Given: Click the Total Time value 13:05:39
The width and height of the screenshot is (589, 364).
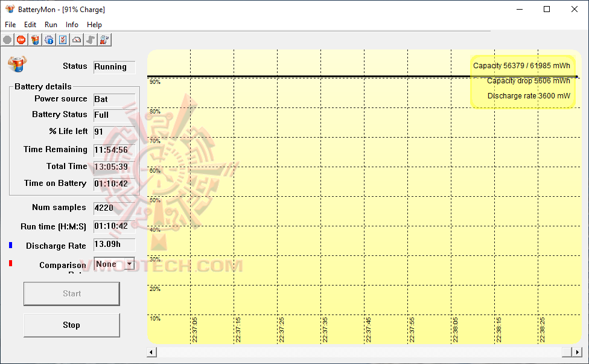Looking at the screenshot, I should tap(114, 167).
